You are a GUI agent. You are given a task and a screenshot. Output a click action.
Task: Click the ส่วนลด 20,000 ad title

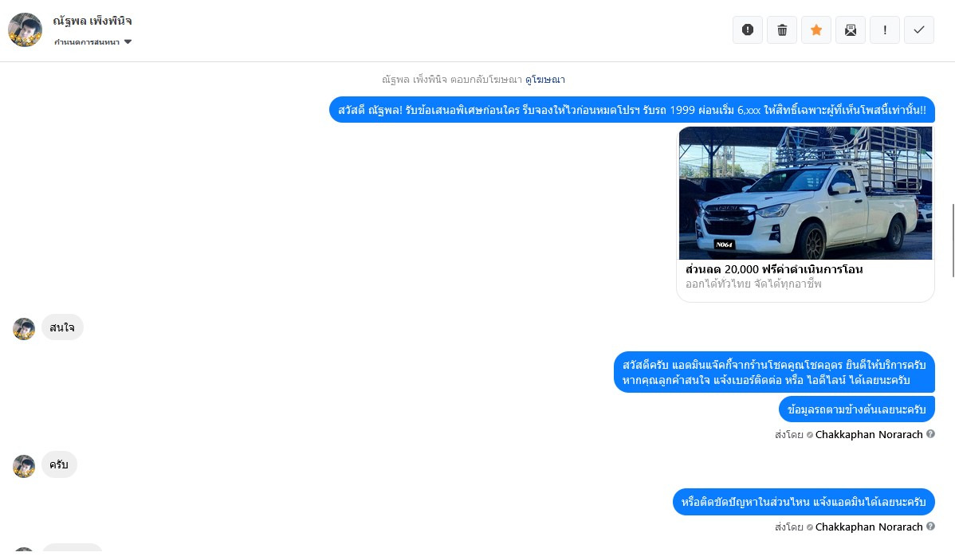774,269
